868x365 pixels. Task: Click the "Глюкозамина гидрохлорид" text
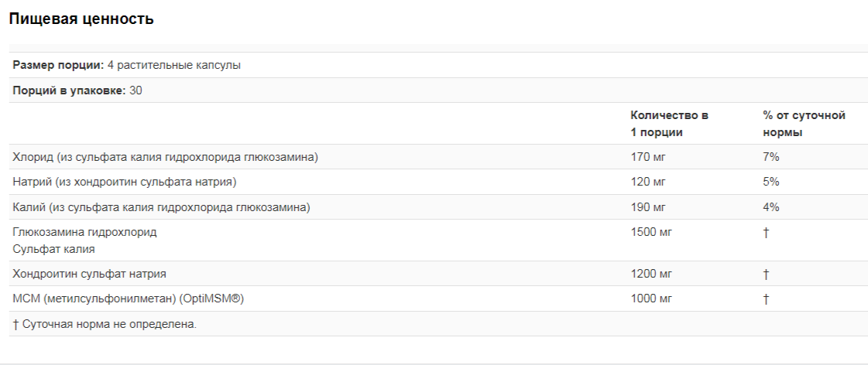tap(84, 232)
